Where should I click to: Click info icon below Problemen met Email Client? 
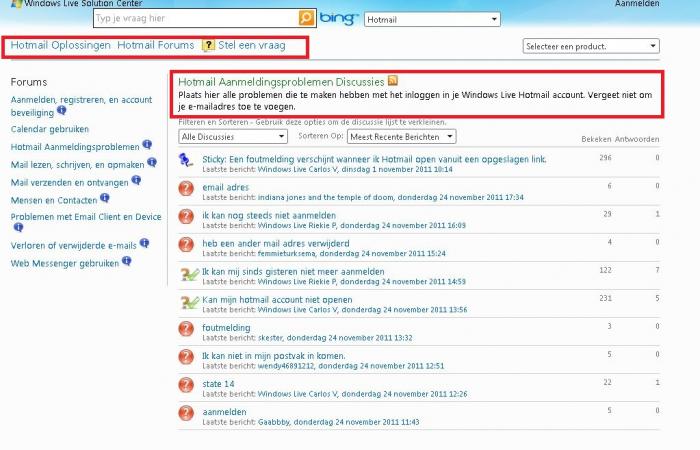pos(18,227)
